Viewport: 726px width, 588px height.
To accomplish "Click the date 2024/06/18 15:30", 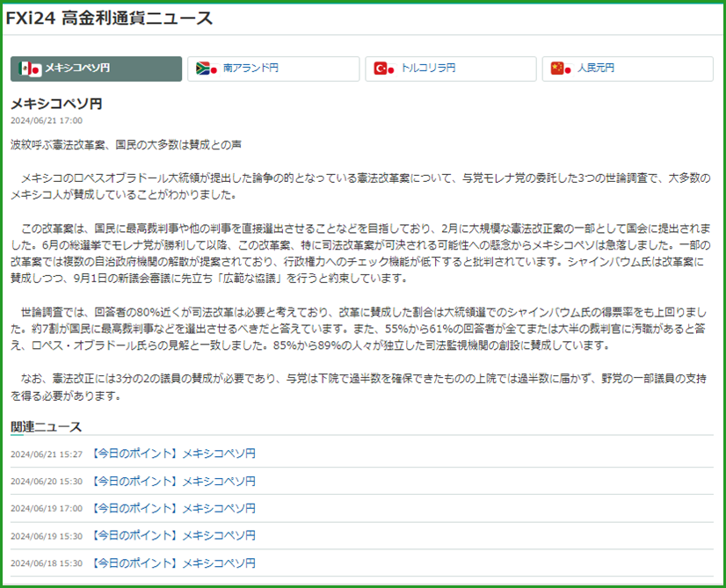I will coord(47,563).
